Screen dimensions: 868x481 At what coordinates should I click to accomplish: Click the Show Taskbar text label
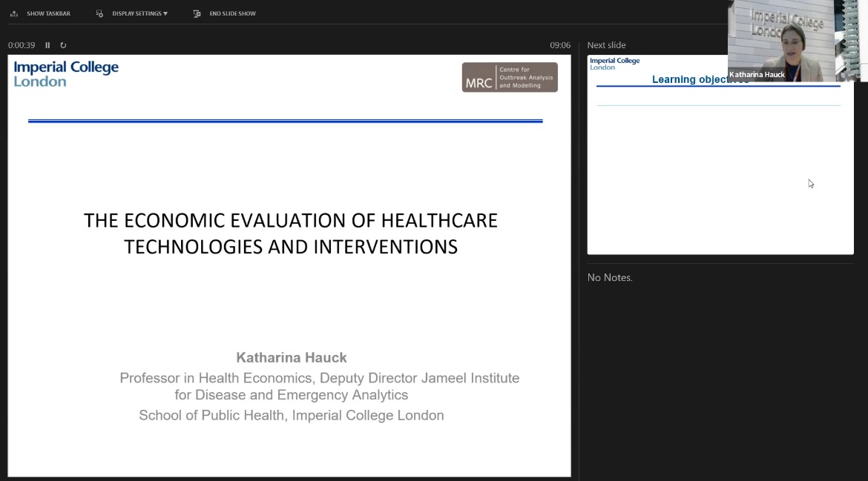[48, 13]
